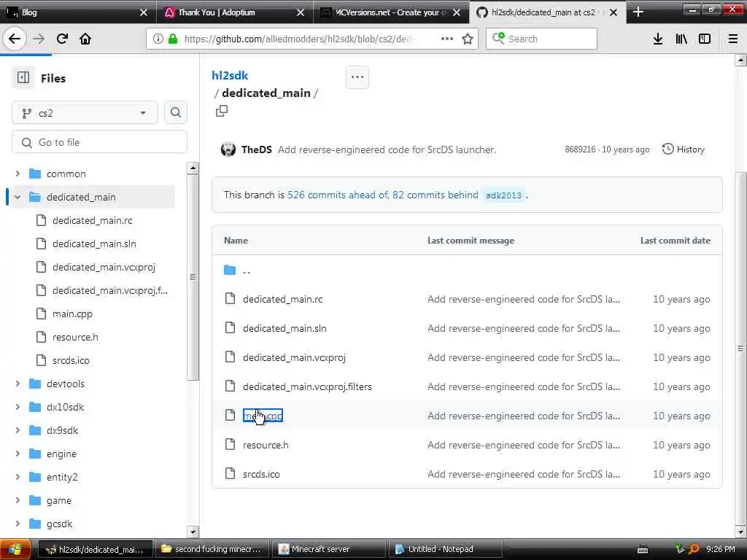The height and width of the screenshot is (560, 747).
Task: Open srcds.ico in the file list
Action: [x=261, y=474]
